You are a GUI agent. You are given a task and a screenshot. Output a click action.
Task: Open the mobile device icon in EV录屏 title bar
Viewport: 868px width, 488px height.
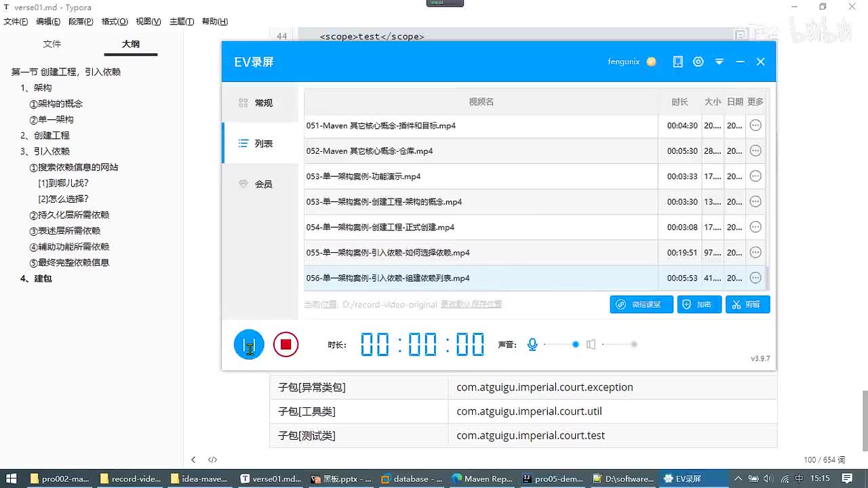coord(677,62)
